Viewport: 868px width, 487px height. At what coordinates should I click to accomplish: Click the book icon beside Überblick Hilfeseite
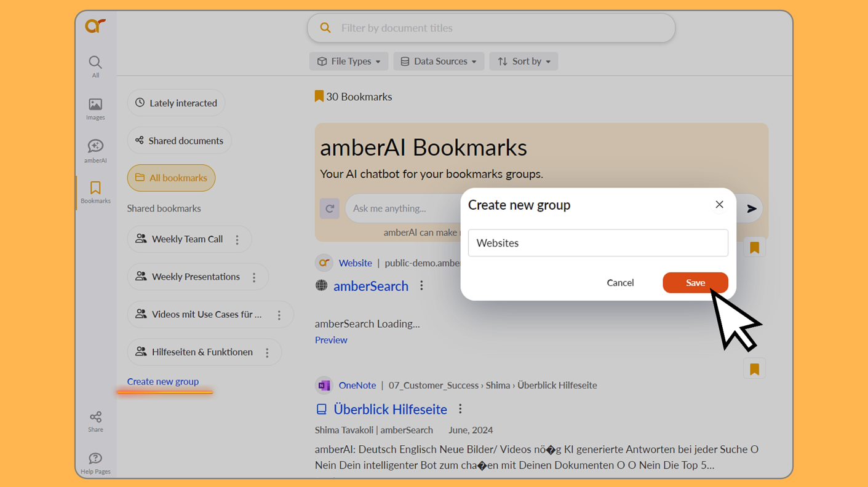pyautogui.click(x=322, y=409)
